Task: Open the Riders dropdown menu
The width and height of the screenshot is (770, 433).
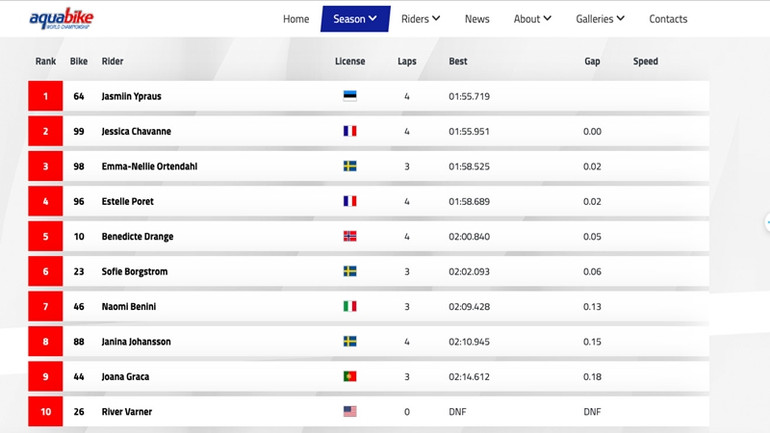Action: pyautogui.click(x=420, y=19)
